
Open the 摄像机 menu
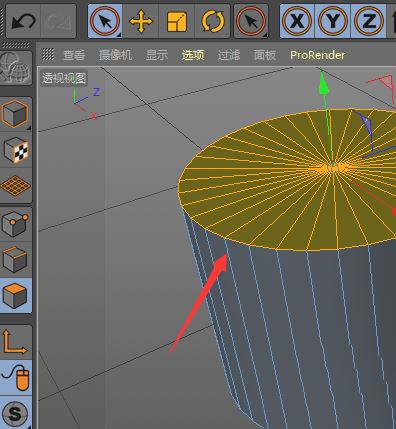click(115, 55)
